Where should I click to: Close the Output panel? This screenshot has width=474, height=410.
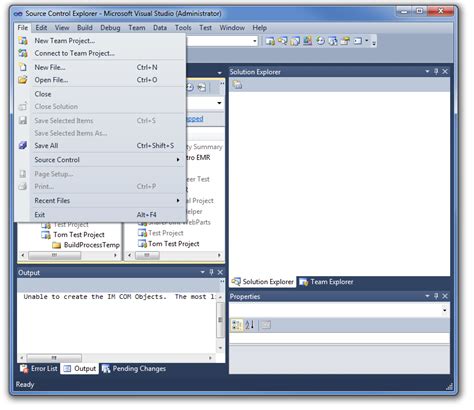click(220, 272)
